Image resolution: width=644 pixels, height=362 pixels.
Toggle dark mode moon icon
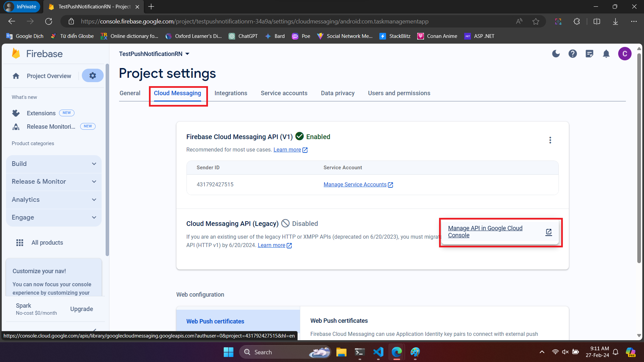556,54
